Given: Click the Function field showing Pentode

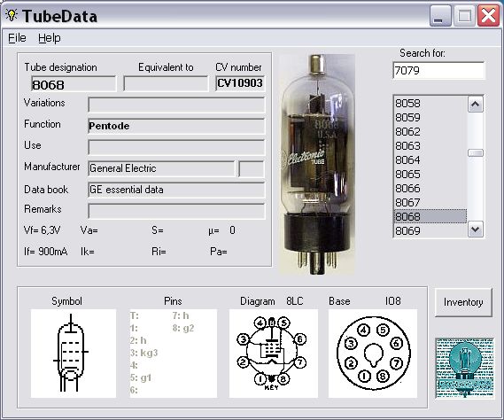Looking at the screenshot, I should click(x=176, y=126).
